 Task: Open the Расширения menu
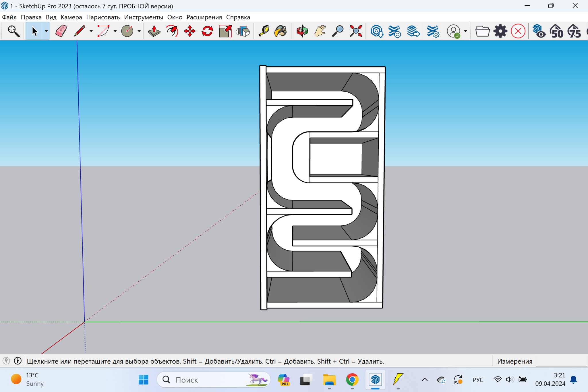click(204, 17)
